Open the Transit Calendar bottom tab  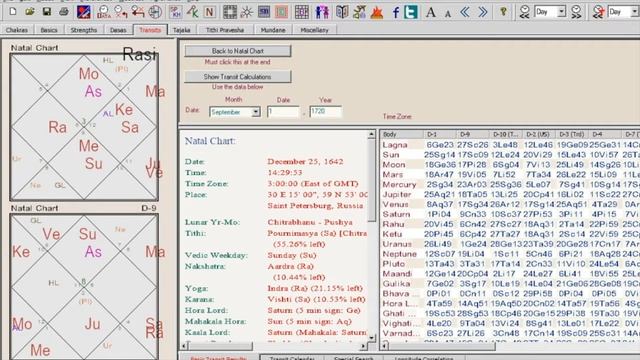point(292,358)
